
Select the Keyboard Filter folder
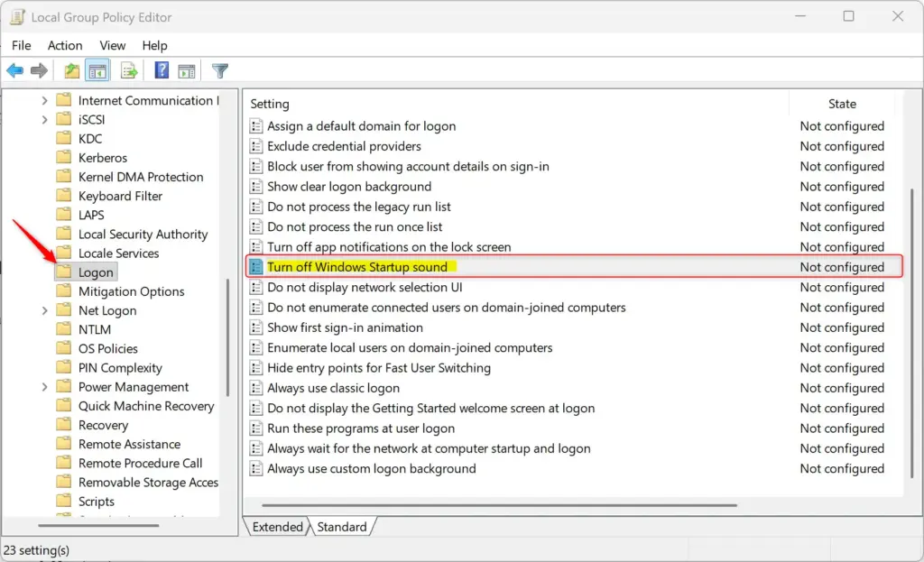120,196
